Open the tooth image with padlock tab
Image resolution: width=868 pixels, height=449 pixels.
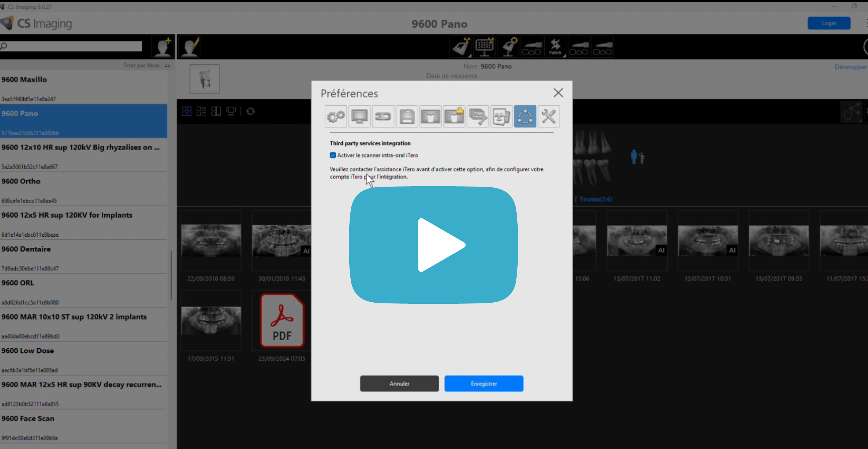pyautogui.click(x=454, y=116)
